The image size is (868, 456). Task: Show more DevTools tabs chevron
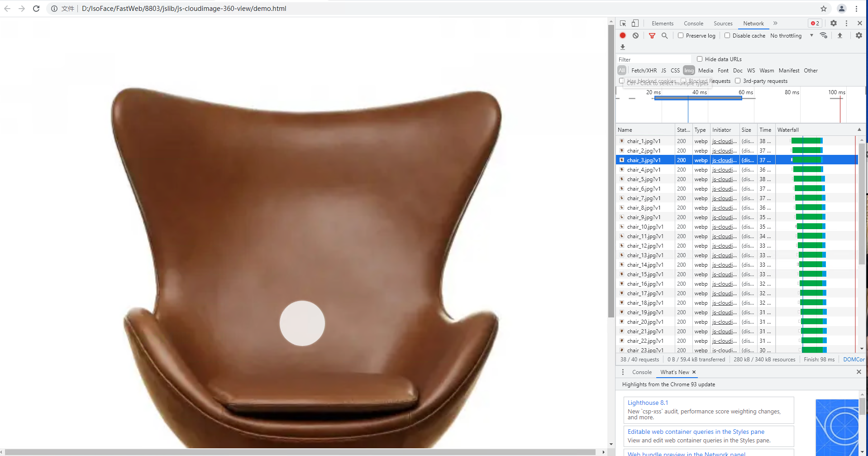click(x=775, y=23)
